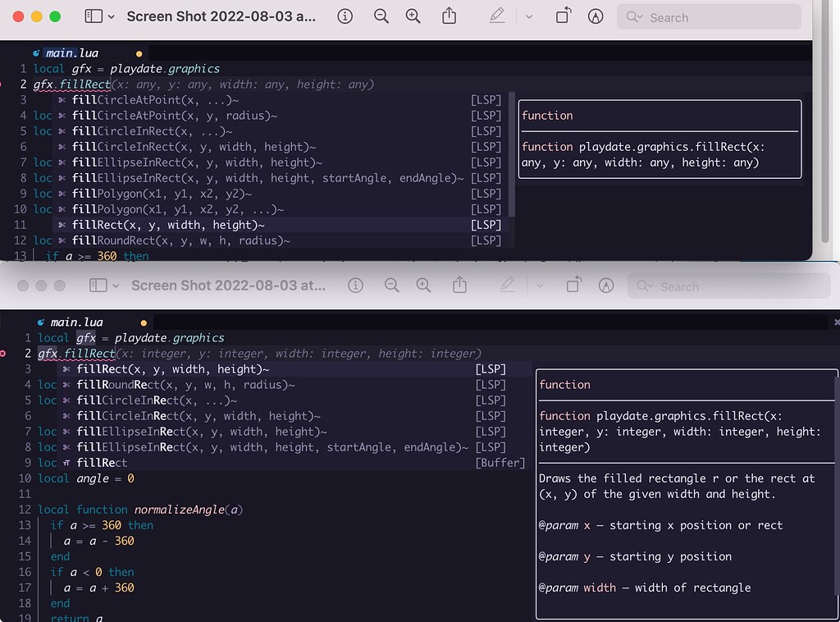
Task: Open the Markup toolbar in the top window
Action: coord(496,16)
